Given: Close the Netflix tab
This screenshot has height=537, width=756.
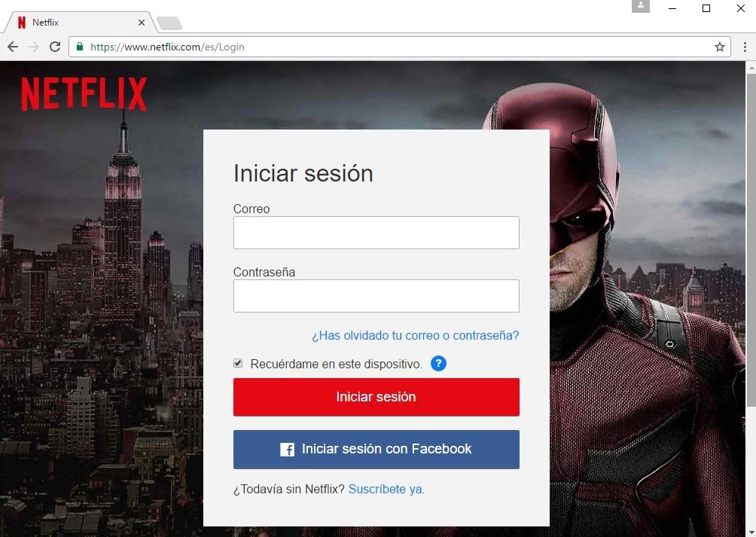Looking at the screenshot, I should coord(142,23).
